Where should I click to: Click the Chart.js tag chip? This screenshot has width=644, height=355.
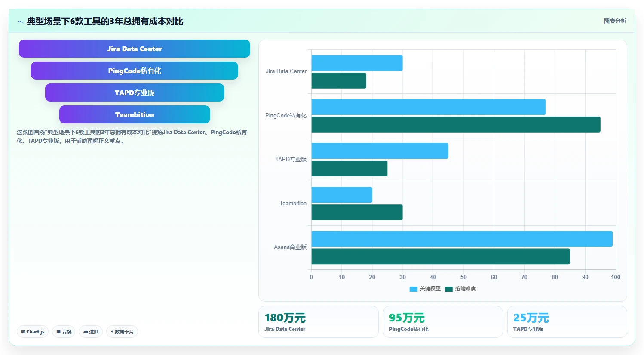coord(33,332)
